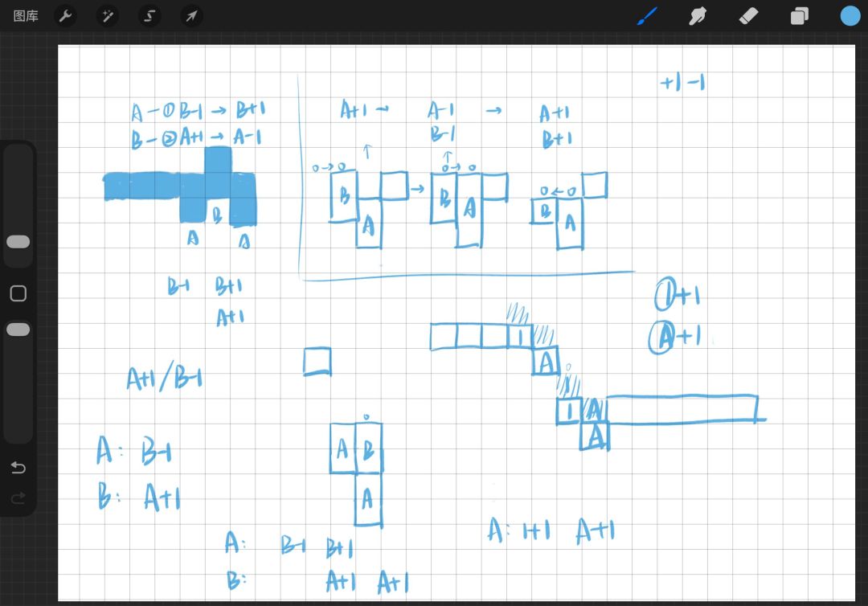The width and height of the screenshot is (868, 606).
Task: Select the Smudge finger tool
Action: [x=698, y=16]
